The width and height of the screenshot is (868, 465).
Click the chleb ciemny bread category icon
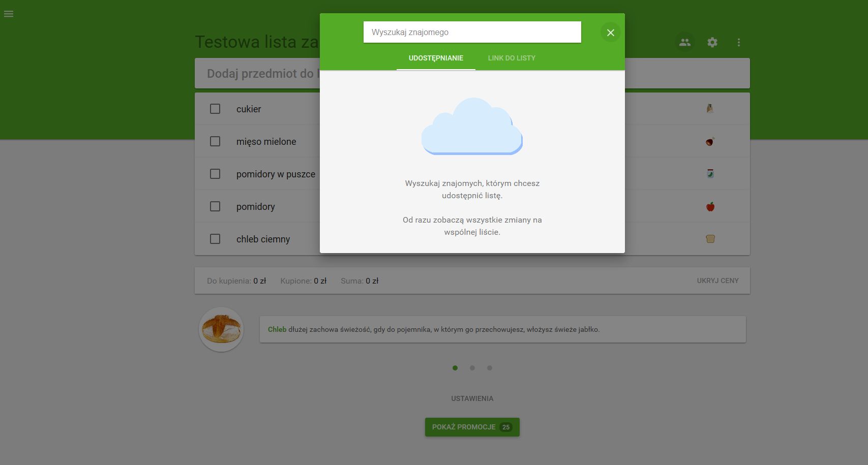tap(710, 239)
